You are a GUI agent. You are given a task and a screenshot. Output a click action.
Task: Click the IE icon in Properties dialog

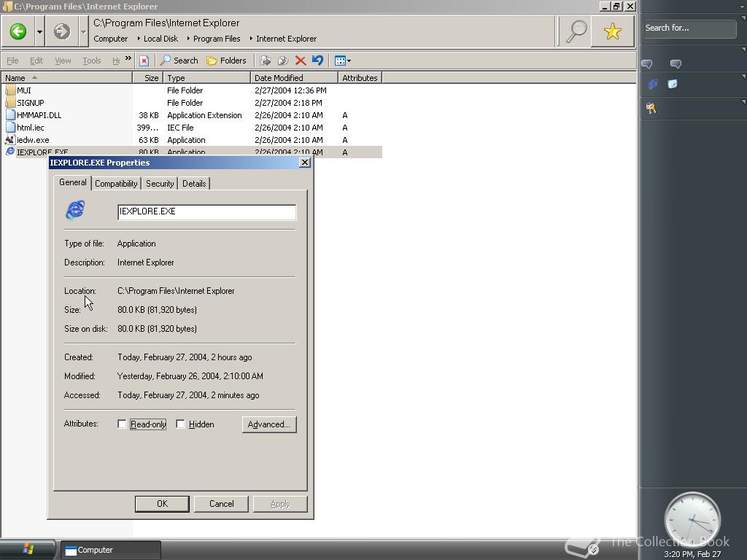click(x=75, y=210)
